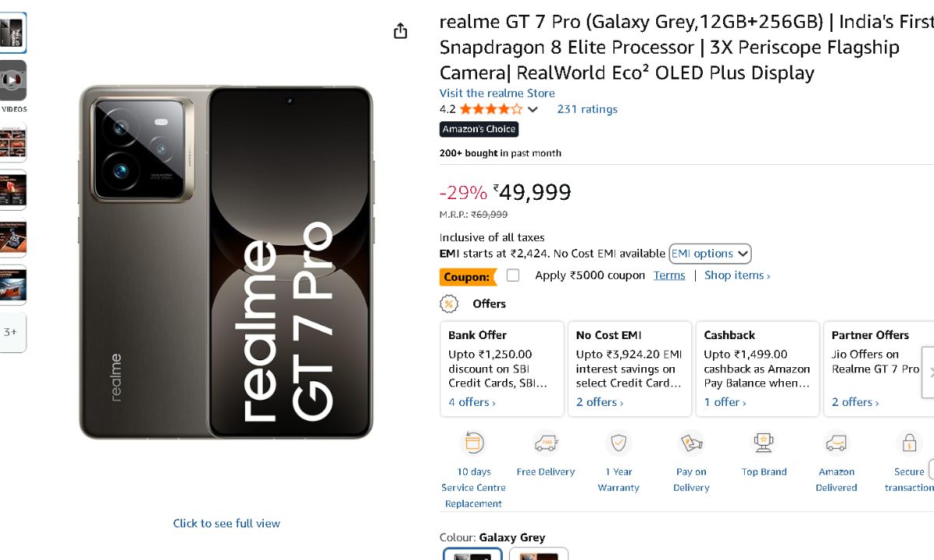Show more images via 3+ thumbnail

click(12, 332)
